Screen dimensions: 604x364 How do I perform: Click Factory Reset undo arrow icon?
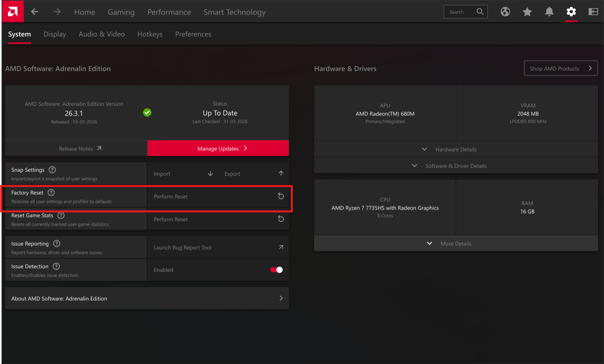click(x=281, y=196)
